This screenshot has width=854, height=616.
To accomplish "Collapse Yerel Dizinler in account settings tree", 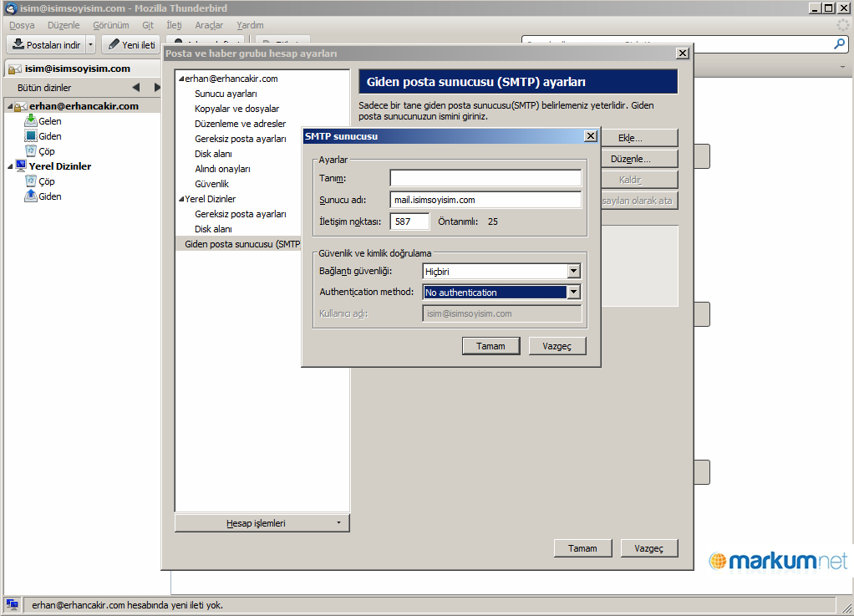I will coord(181,199).
